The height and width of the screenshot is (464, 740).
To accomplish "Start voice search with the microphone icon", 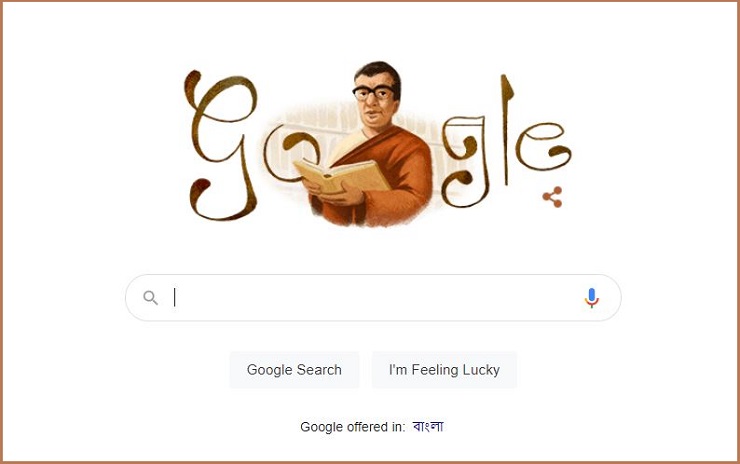I will pos(591,298).
